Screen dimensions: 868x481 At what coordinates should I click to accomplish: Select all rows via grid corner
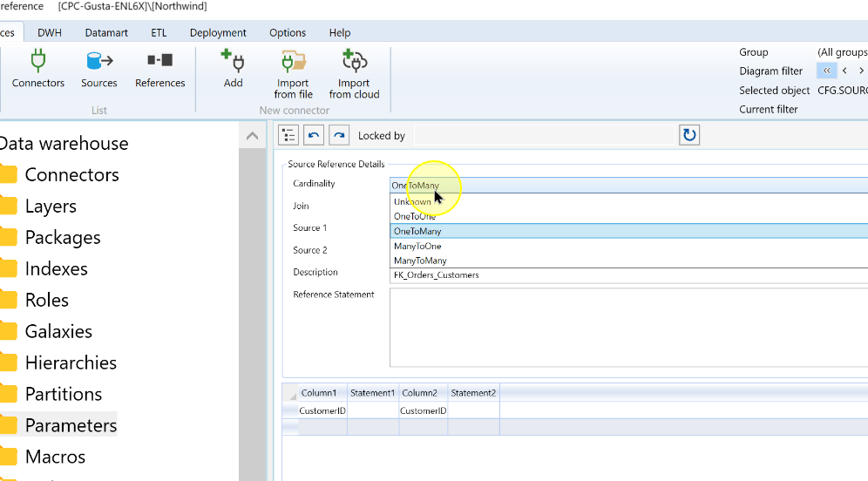point(290,393)
